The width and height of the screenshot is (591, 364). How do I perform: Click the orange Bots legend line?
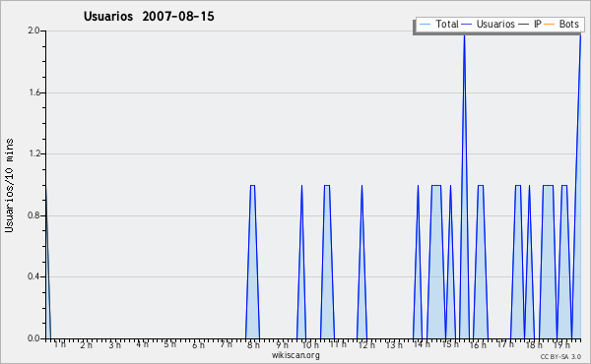pos(550,25)
